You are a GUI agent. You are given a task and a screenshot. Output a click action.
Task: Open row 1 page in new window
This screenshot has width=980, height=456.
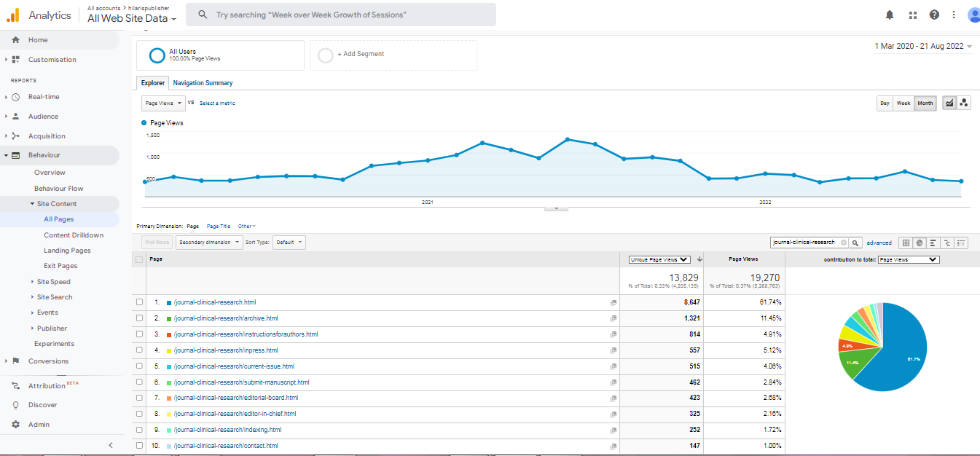point(613,302)
